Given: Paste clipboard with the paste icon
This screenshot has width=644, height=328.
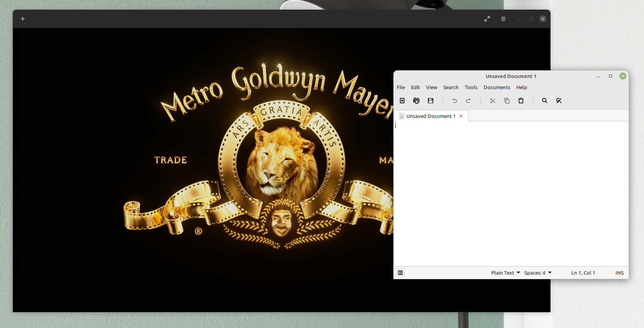Looking at the screenshot, I should tap(521, 101).
